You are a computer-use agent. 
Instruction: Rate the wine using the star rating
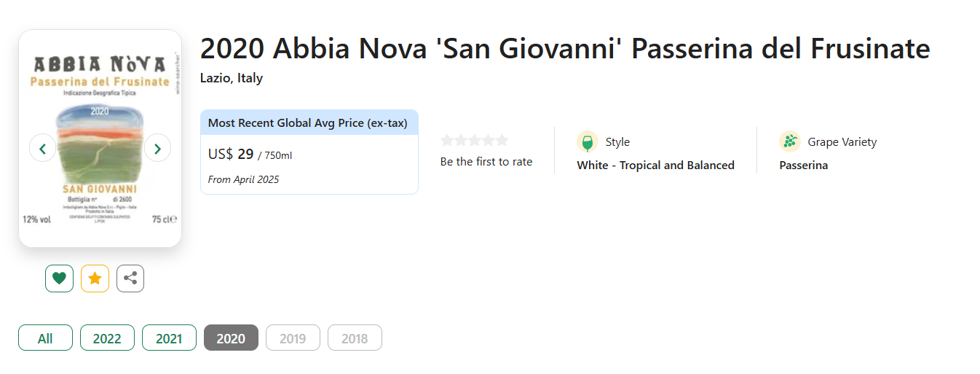[474, 140]
